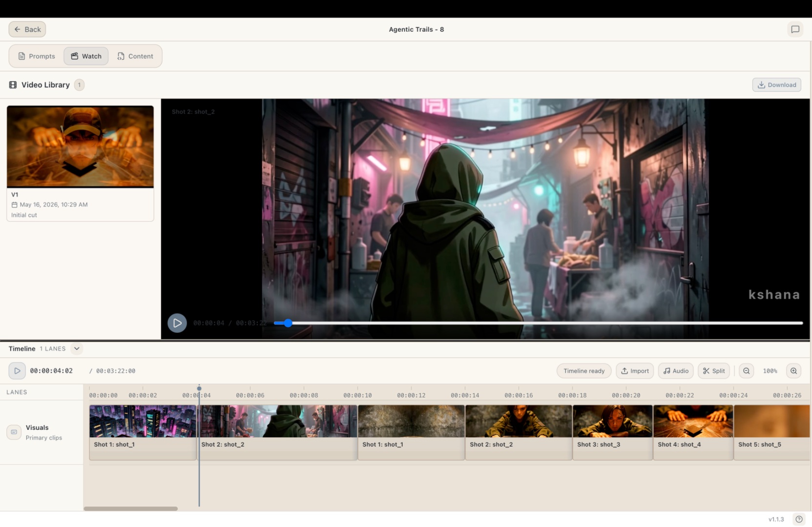Zoom out the timeline
812x527 pixels.
click(x=746, y=371)
